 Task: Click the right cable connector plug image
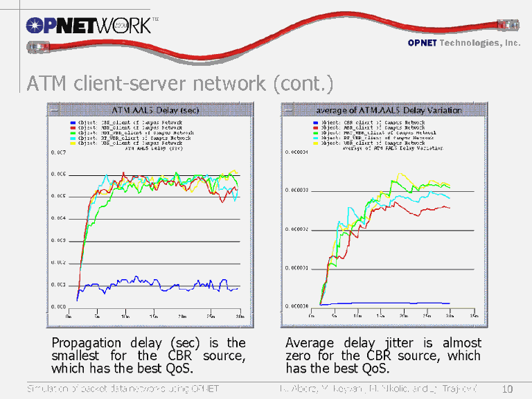508,25
